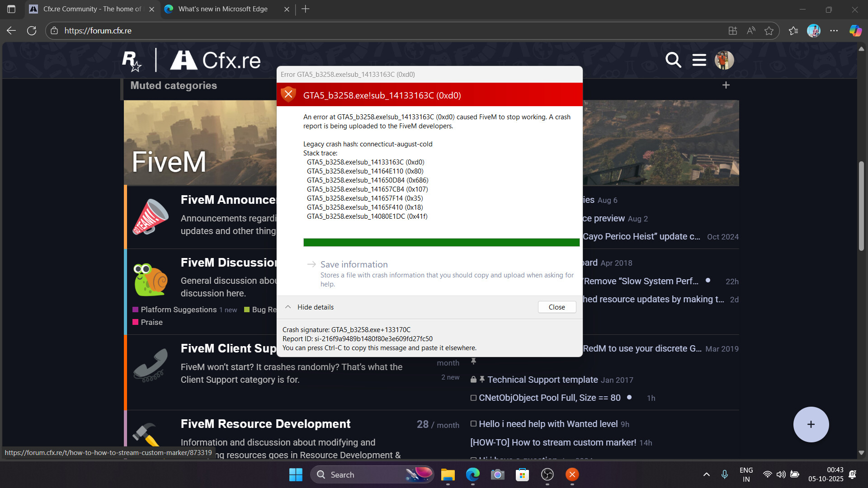Open the tab actions menu

tap(11, 9)
